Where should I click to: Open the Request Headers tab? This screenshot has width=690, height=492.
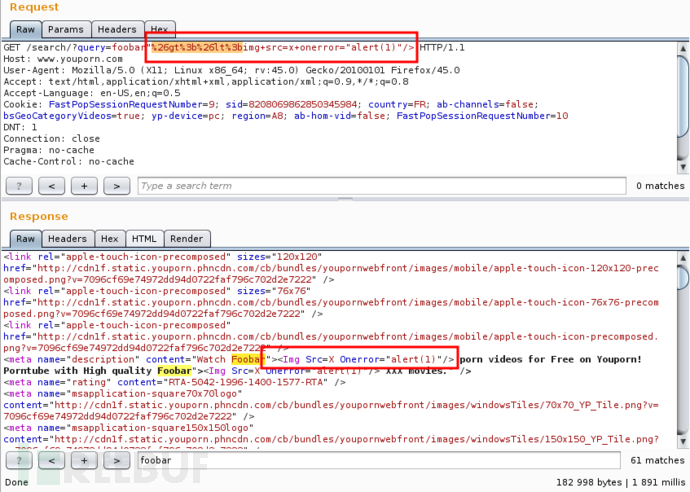pos(117,29)
